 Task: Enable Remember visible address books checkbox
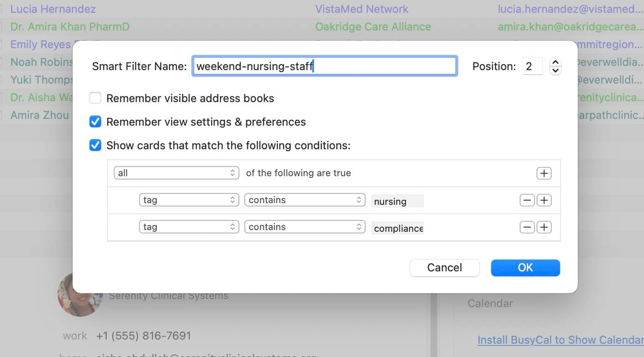click(95, 98)
